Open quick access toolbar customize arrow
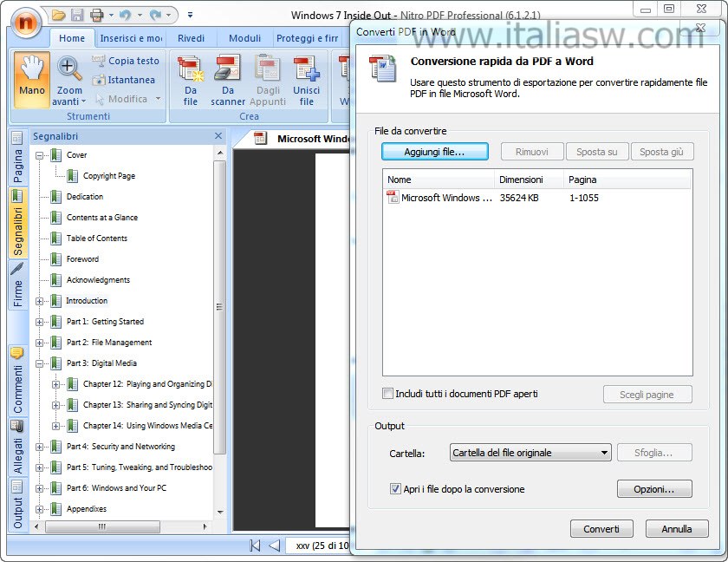 click(x=190, y=15)
